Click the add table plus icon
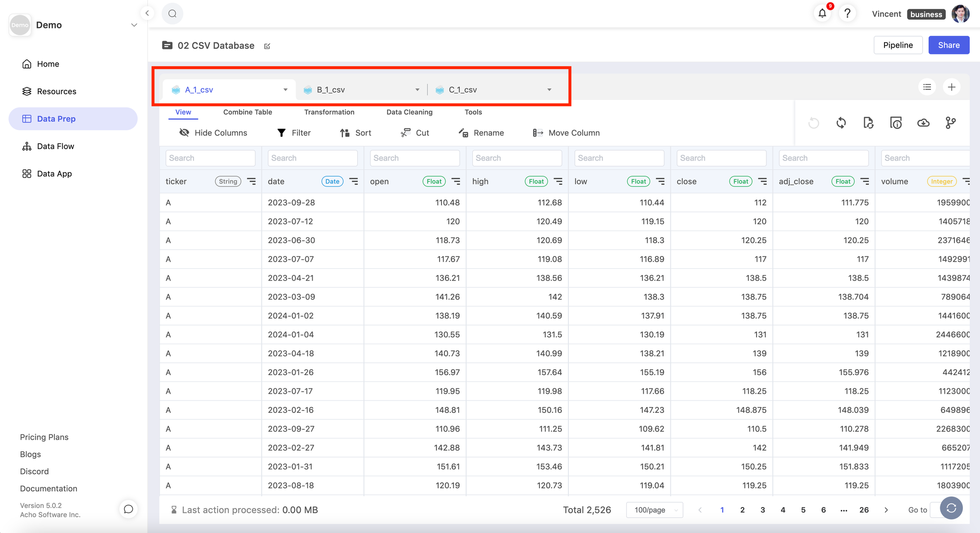980x533 pixels. [952, 87]
